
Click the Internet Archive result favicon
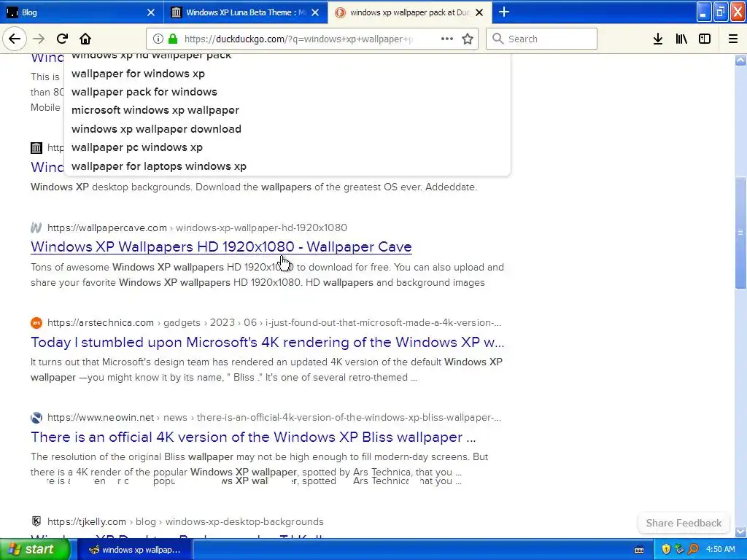[36, 147]
